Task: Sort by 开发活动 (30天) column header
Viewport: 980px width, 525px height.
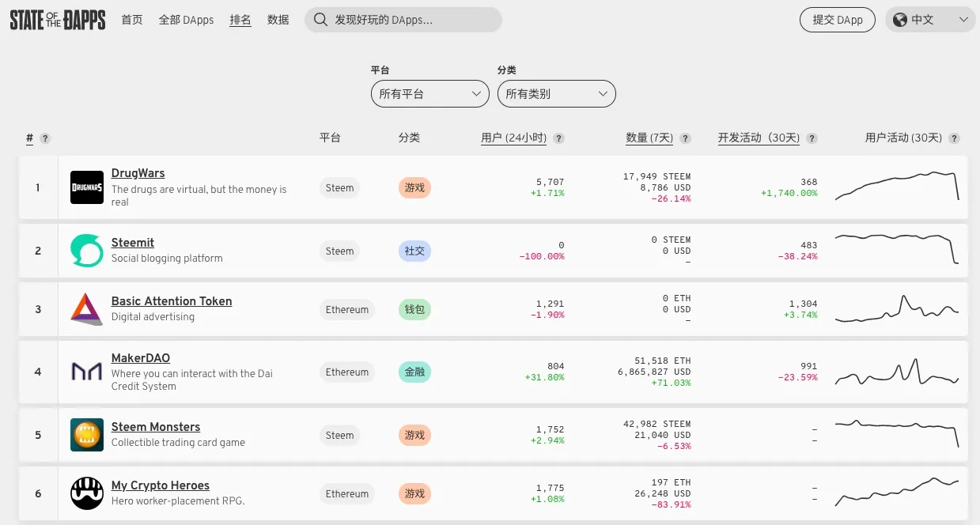Action: 759,138
